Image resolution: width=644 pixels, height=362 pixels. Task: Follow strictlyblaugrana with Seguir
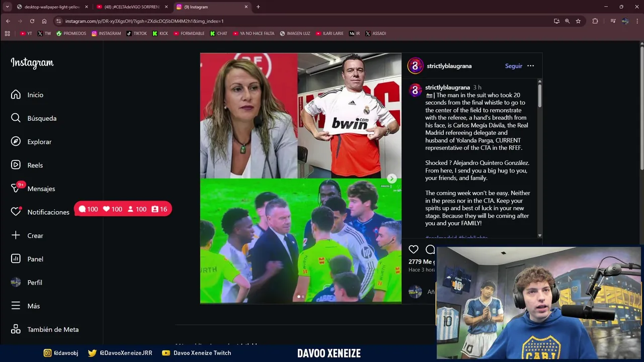(514, 66)
